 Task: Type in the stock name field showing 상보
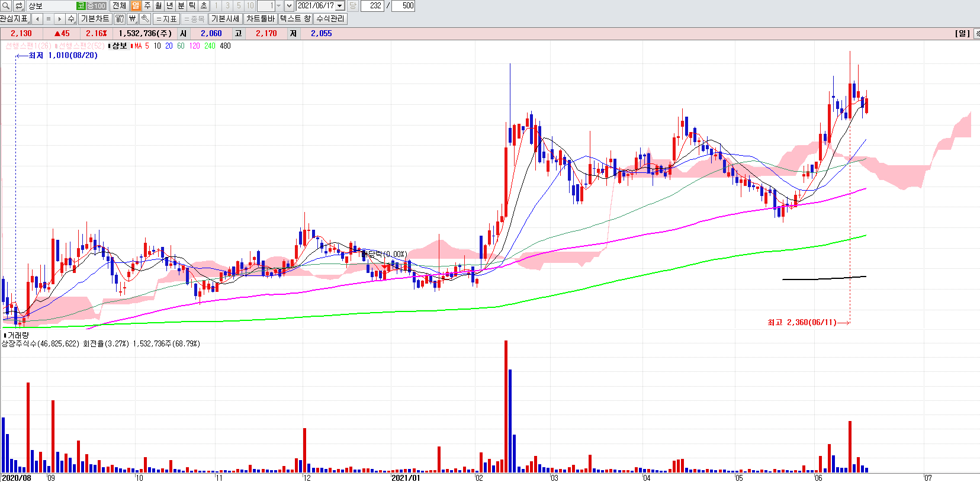51,5
